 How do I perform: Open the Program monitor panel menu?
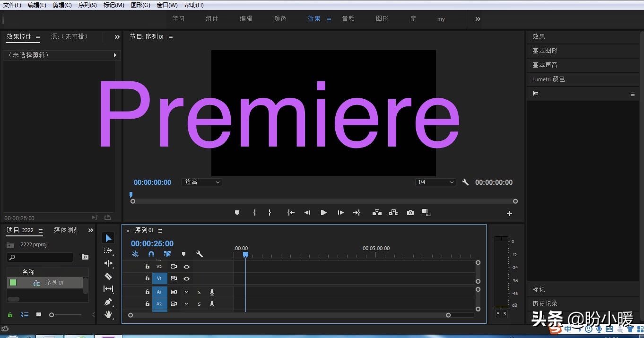[171, 37]
